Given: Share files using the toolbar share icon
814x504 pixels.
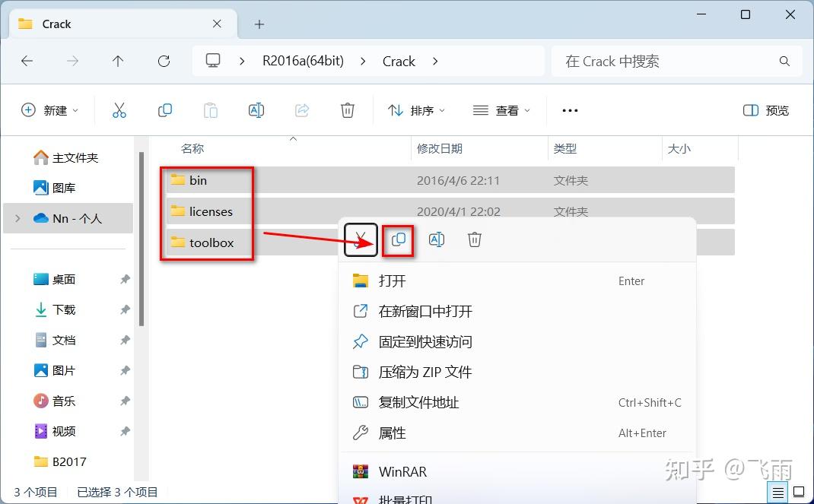Looking at the screenshot, I should [302, 110].
